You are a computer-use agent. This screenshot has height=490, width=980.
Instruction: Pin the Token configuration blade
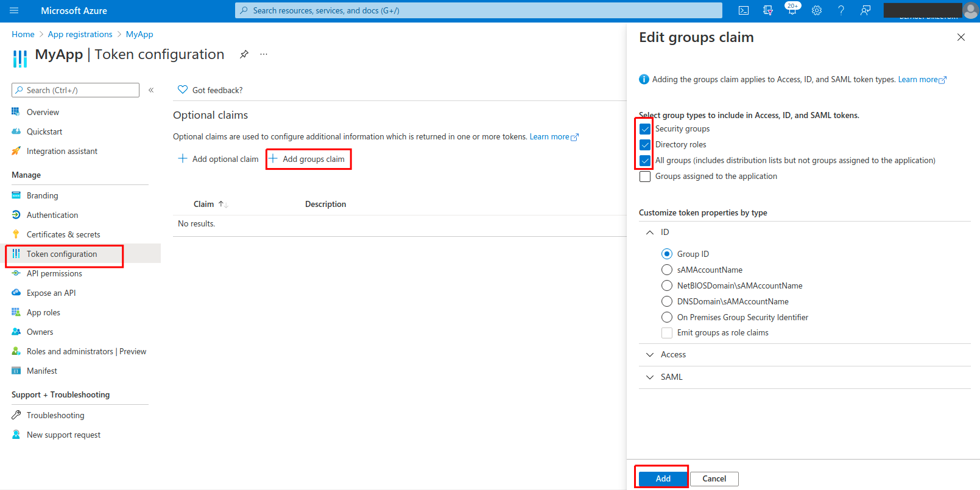[244, 54]
